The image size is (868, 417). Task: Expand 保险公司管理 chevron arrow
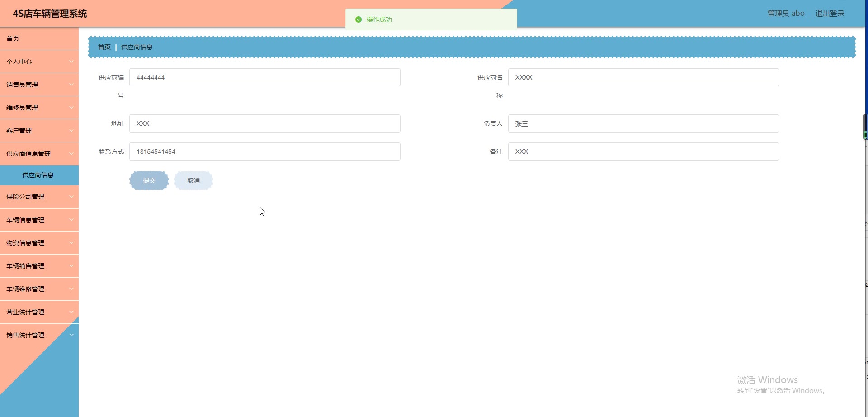71,197
